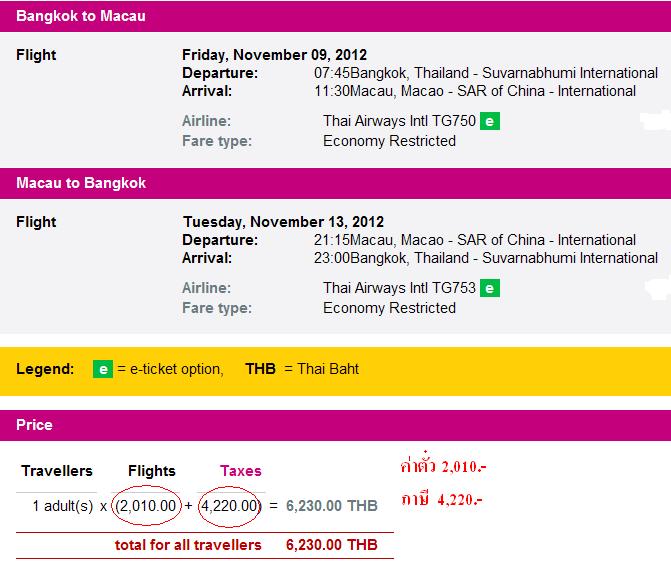The height and width of the screenshot is (564, 671).
Task: Select the Bangkok to Macau header bar
Action: [x=336, y=16]
